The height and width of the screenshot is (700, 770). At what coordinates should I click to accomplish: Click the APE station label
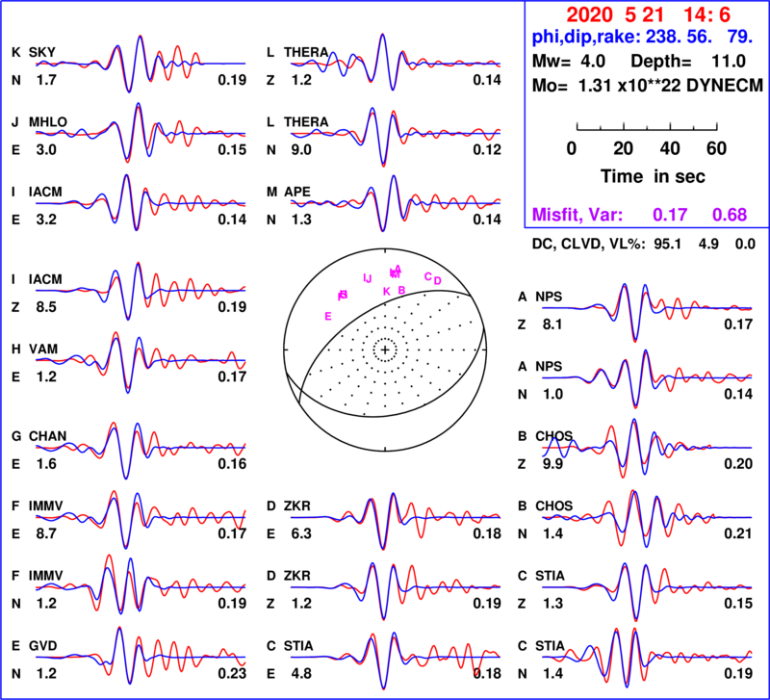(x=297, y=192)
